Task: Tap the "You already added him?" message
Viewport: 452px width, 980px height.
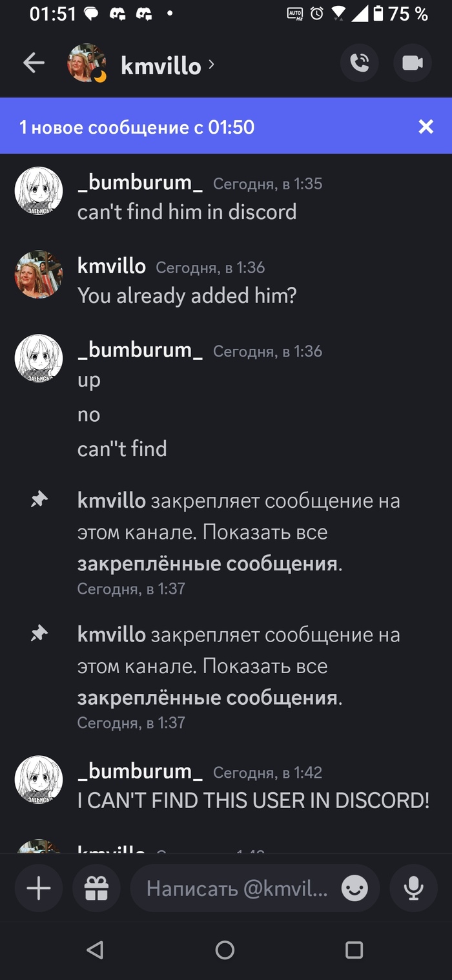Action: pyautogui.click(x=187, y=296)
